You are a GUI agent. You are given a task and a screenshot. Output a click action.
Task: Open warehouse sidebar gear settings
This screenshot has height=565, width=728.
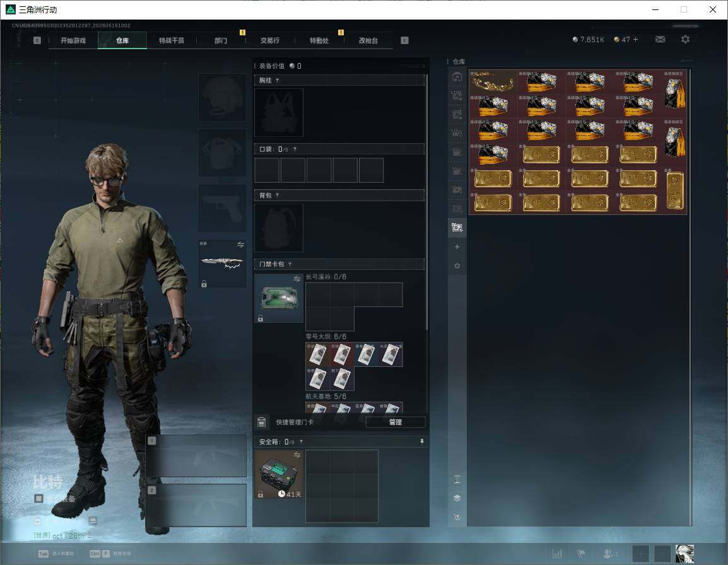point(457,265)
